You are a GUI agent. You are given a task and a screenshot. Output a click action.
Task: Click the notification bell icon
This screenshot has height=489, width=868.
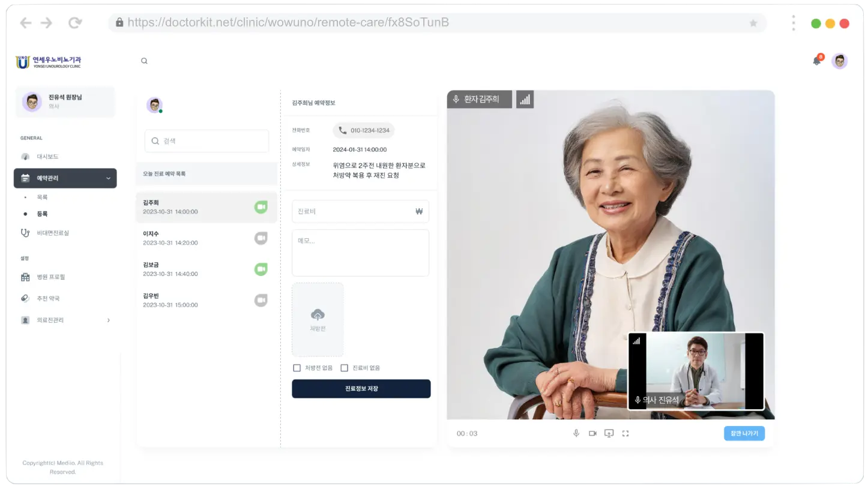coord(817,61)
